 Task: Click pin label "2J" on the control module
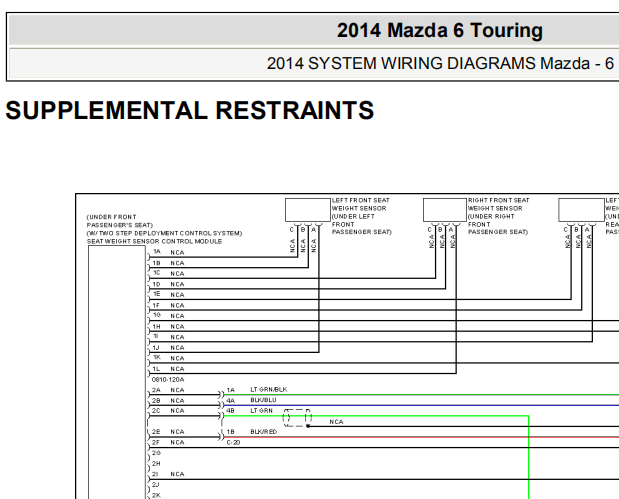click(156, 484)
